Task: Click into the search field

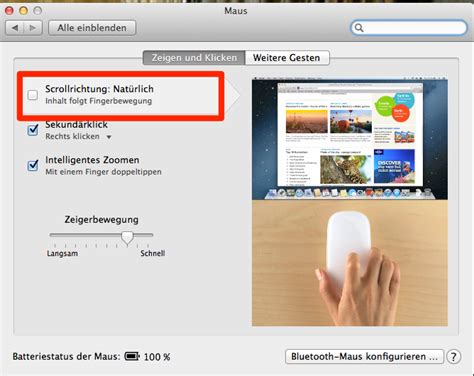Action: pyautogui.click(x=409, y=28)
